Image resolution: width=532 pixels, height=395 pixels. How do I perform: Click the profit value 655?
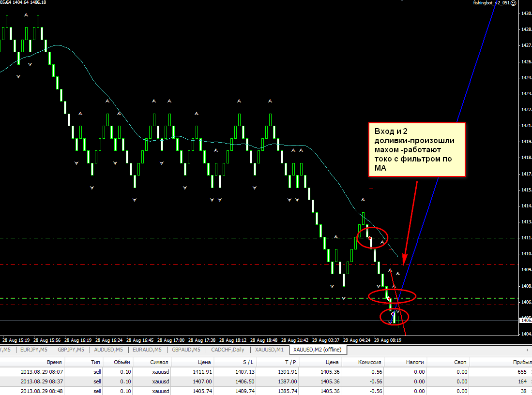pyautogui.click(x=522, y=372)
